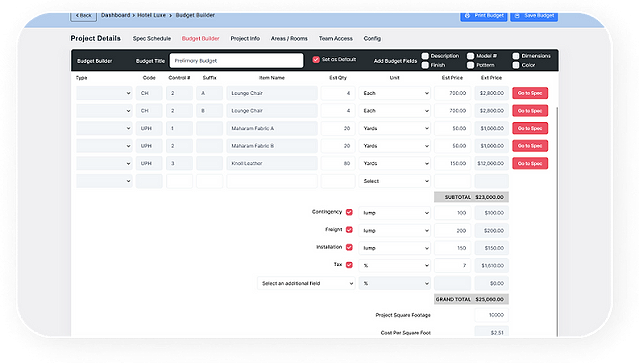Screen dimensions: 639x364
Task: Enable the Finish budget field checkbox
Action: pyautogui.click(x=425, y=65)
